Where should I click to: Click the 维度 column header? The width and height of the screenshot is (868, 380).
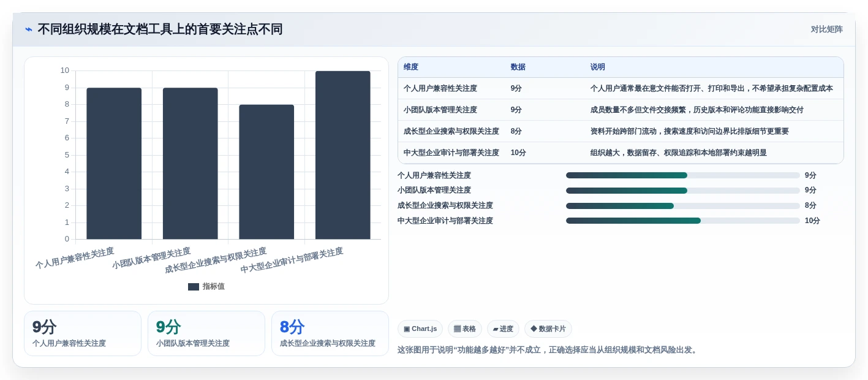pos(411,67)
